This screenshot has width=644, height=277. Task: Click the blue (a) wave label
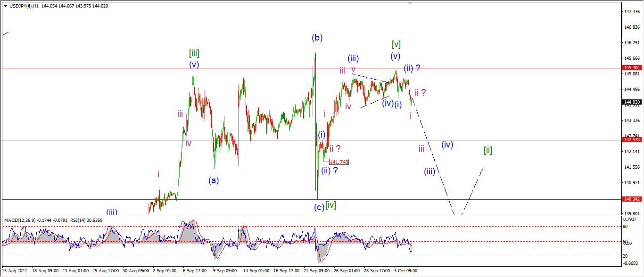click(x=214, y=180)
